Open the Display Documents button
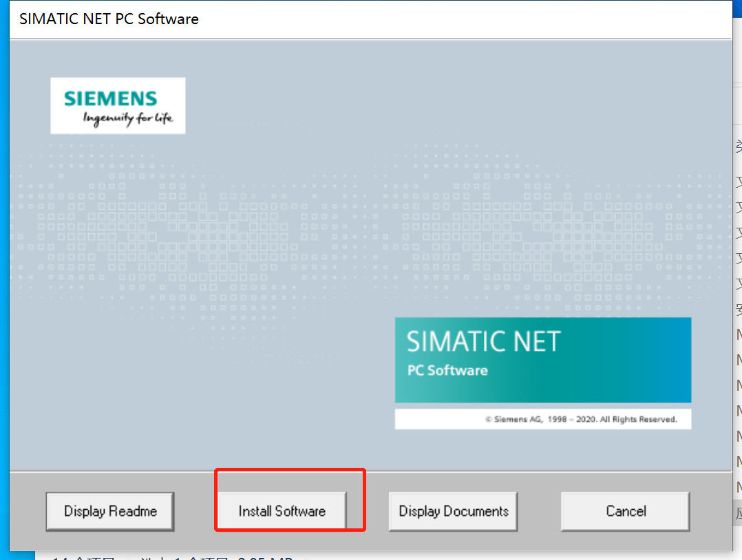Screen dimensions: 742x560 point(454,511)
